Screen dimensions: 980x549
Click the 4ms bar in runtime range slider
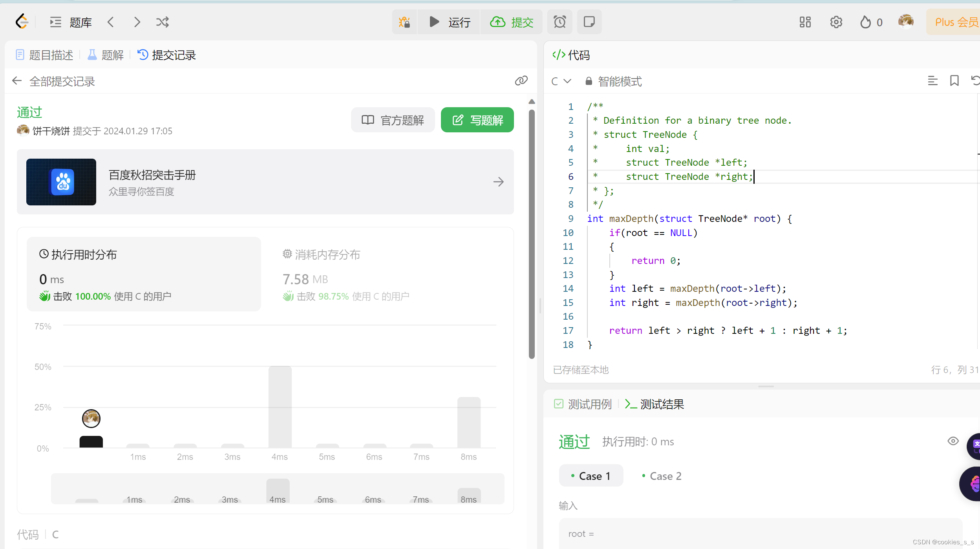click(x=278, y=491)
